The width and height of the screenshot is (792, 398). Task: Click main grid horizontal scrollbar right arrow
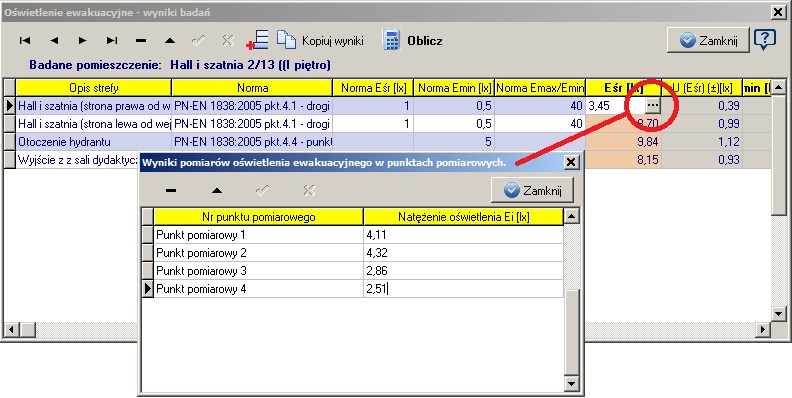point(763,330)
